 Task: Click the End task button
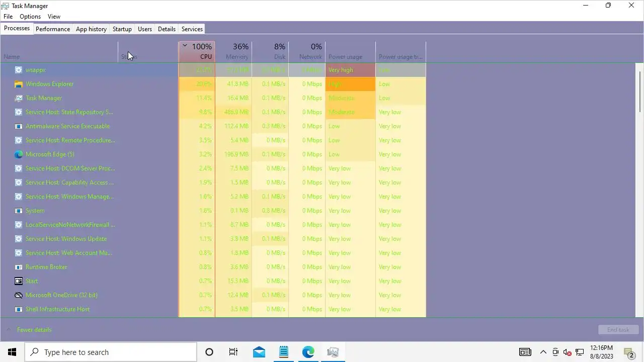click(618, 330)
